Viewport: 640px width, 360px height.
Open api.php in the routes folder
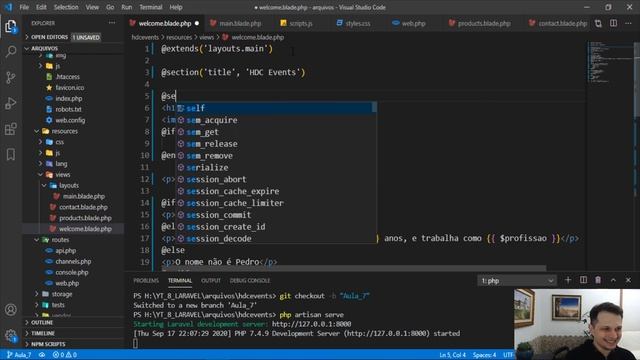(x=66, y=251)
